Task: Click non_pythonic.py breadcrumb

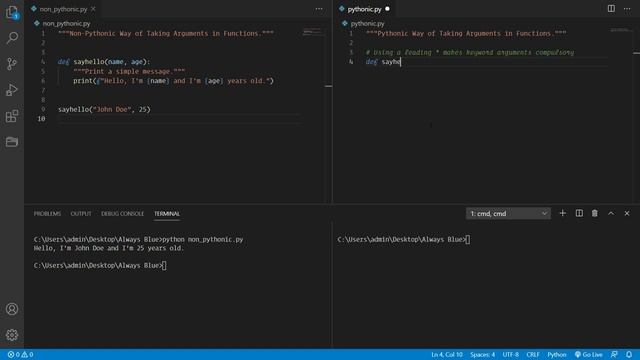Action: pyautogui.click(x=66, y=24)
